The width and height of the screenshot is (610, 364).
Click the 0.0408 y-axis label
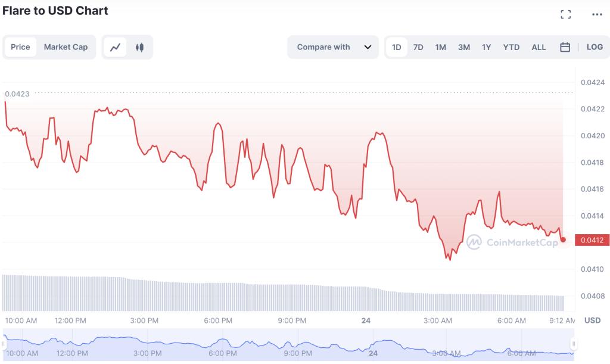593,296
